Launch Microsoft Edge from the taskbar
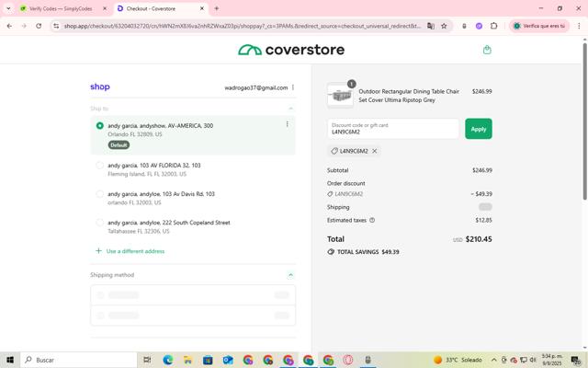The width and height of the screenshot is (588, 368). tap(167, 360)
